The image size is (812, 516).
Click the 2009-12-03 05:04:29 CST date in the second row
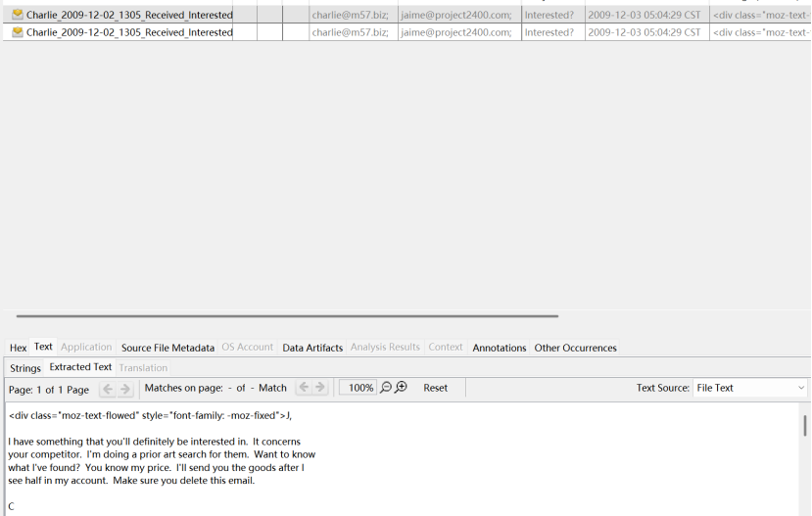tap(645, 32)
